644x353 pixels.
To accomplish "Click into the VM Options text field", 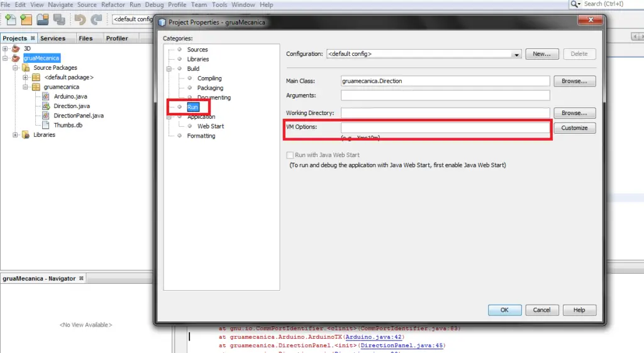I will coord(445,128).
